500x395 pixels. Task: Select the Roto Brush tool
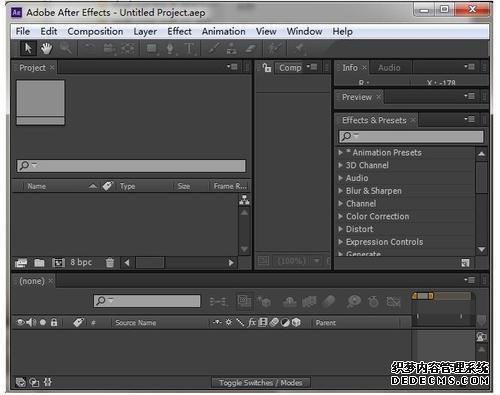[274, 49]
